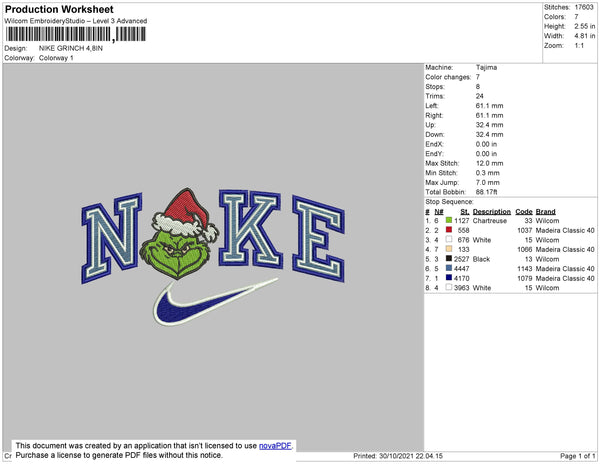Click the 'Black' description in stop 5

point(481,259)
